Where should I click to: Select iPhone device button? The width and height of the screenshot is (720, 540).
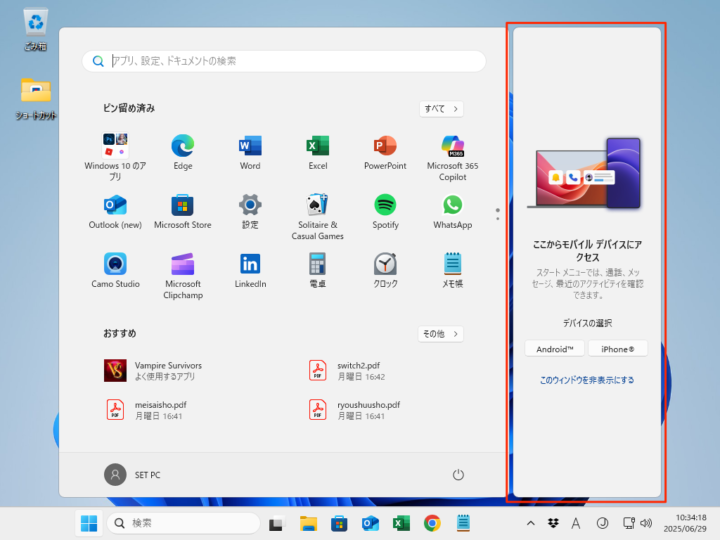[618, 349]
